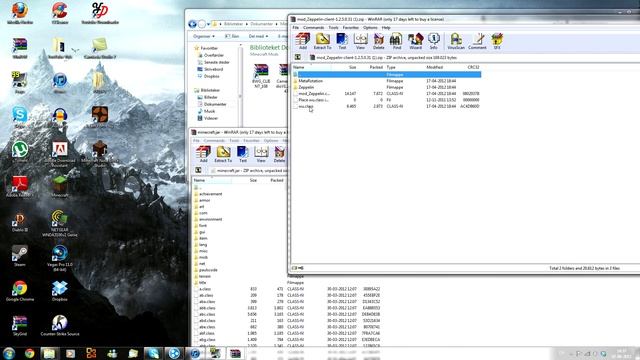The image size is (640, 360).
Task: Open Commands menu in mod_Zeppelin WinRAR window
Action: point(313,28)
